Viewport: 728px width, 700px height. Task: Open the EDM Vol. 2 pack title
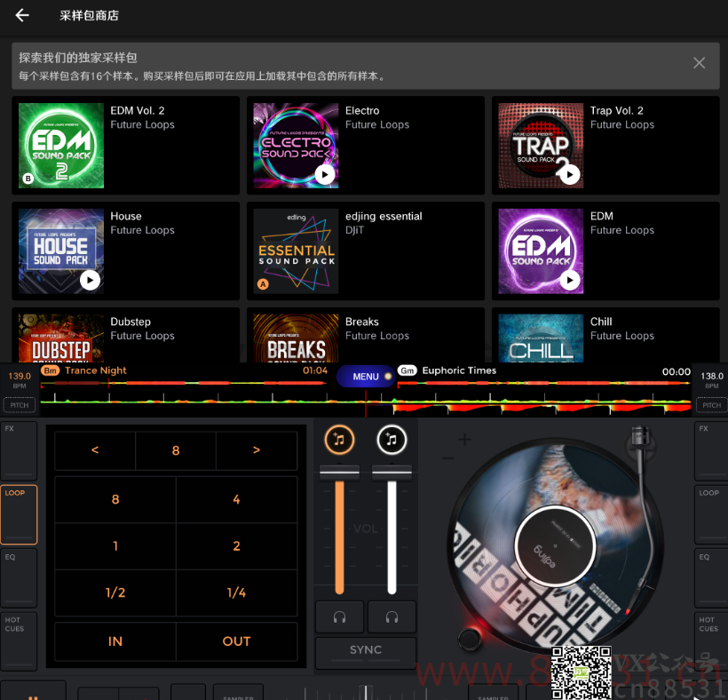click(x=138, y=110)
